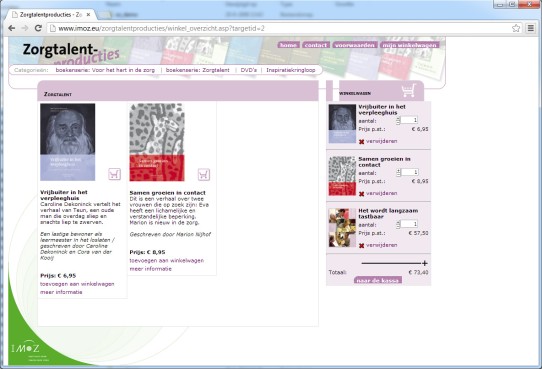Open the contact menu item

(316, 45)
